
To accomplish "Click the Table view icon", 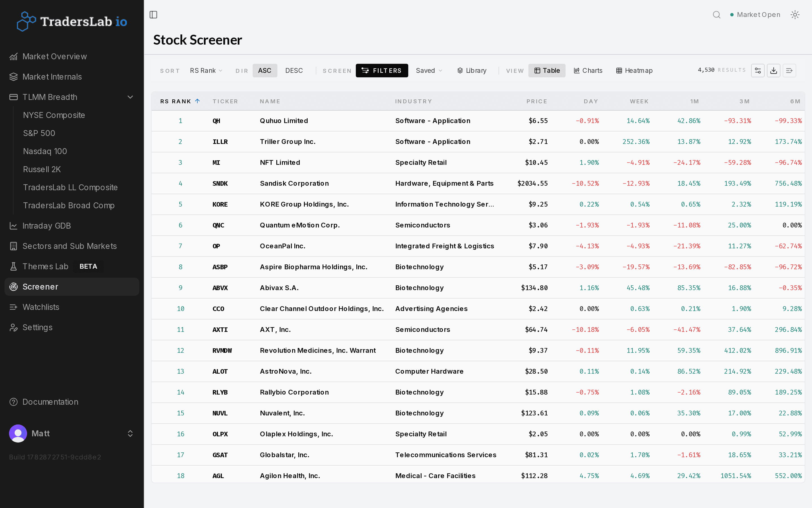I will [x=537, y=71].
